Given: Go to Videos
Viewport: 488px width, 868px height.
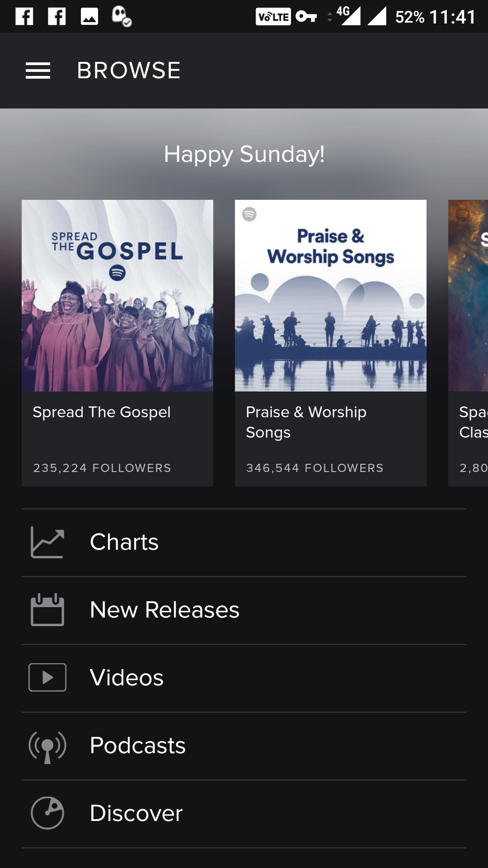Looking at the screenshot, I should [127, 678].
